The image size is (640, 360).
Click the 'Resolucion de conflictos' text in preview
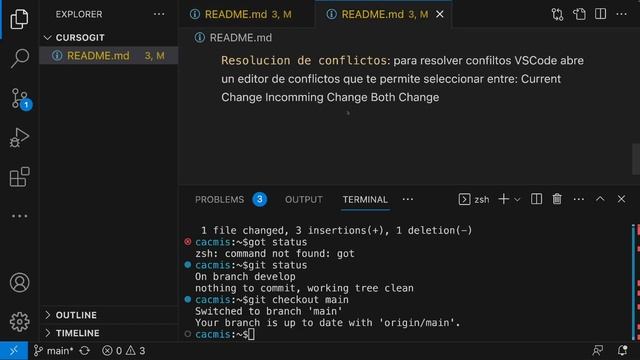click(x=304, y=60)
